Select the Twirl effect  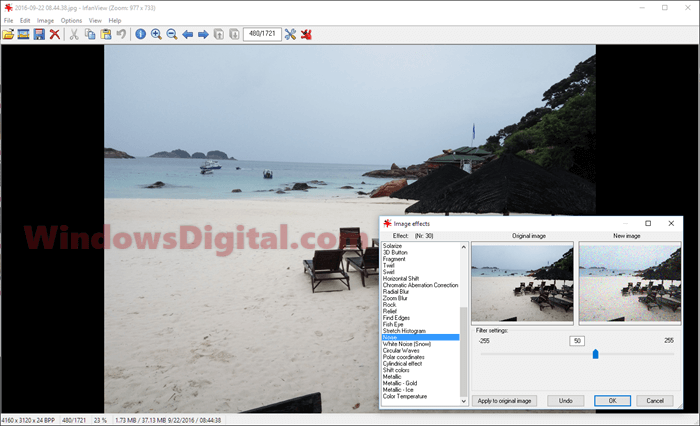click(389, 265)
